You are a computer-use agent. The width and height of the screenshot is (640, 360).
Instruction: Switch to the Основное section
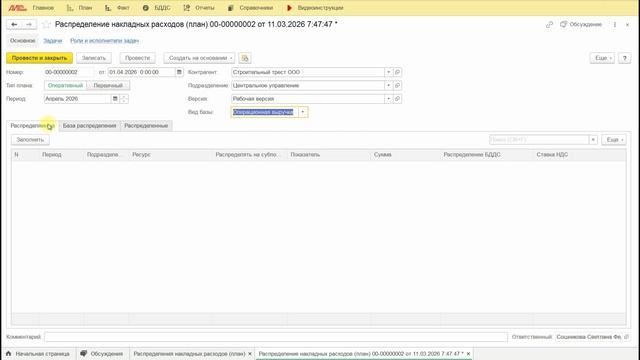pyautogui.click(x=22, y=41)
